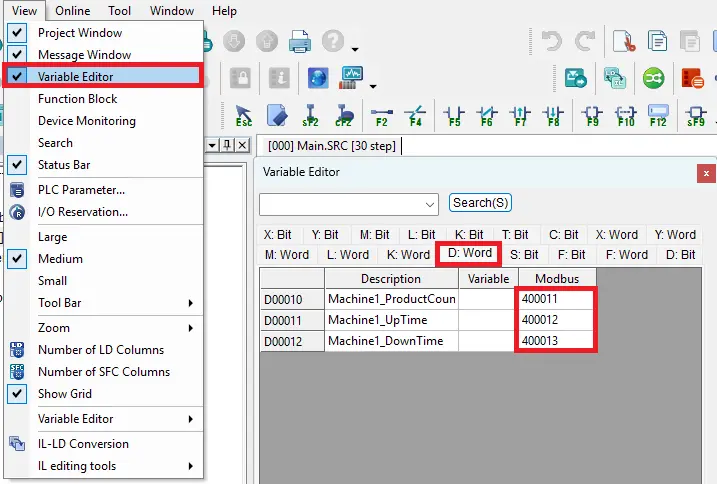Disable Show Grid in the View menu
717x484 pixels.
[x=65, y=394]
